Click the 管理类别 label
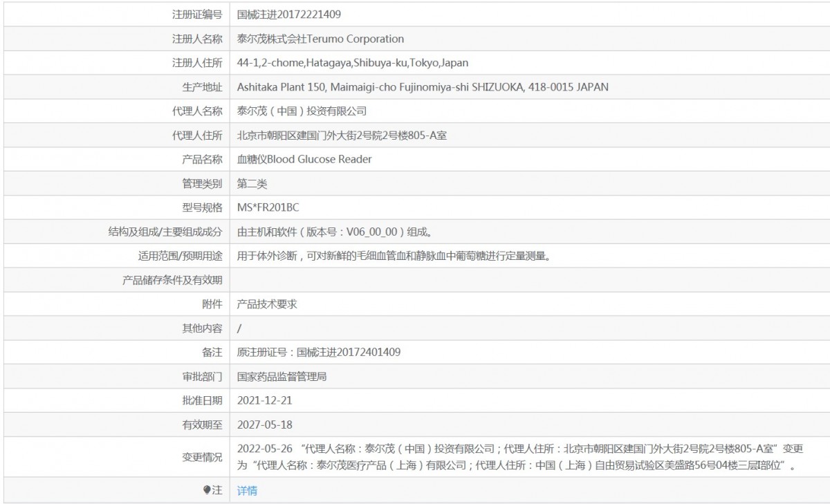Image resolution: width=830 pixels, height=504 pixels. [x=202, y=184]
